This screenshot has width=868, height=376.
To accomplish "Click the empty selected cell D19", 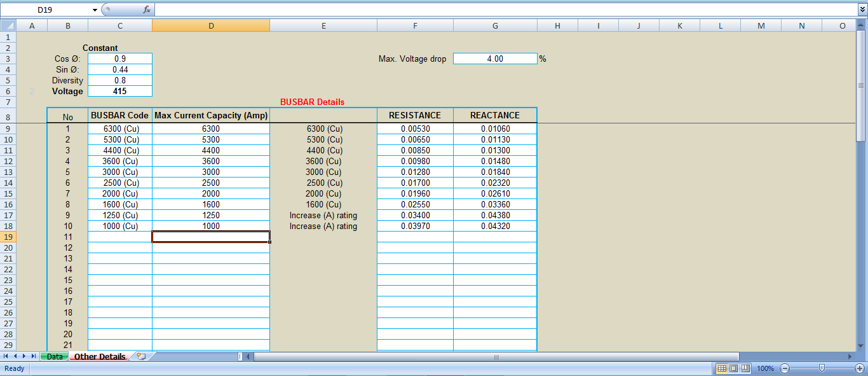I will (211, 237).
